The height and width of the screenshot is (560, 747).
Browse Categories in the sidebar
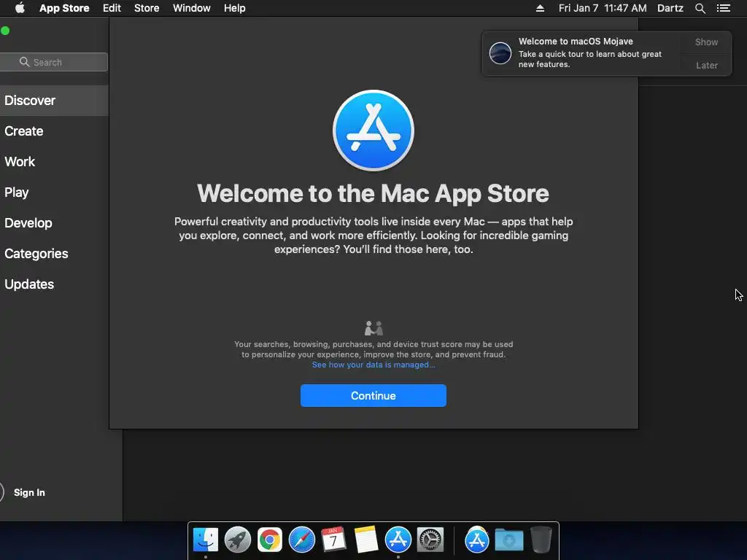[54, 253]
